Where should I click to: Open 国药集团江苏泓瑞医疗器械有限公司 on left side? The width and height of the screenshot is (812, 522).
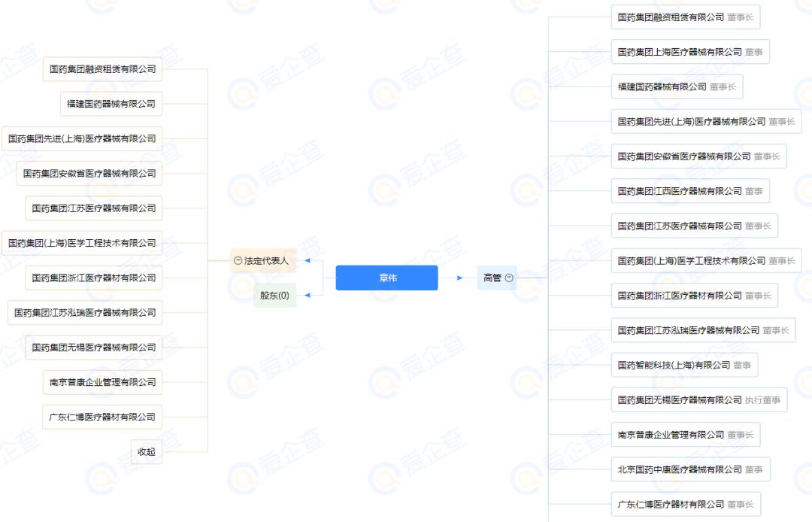(85, 312)
